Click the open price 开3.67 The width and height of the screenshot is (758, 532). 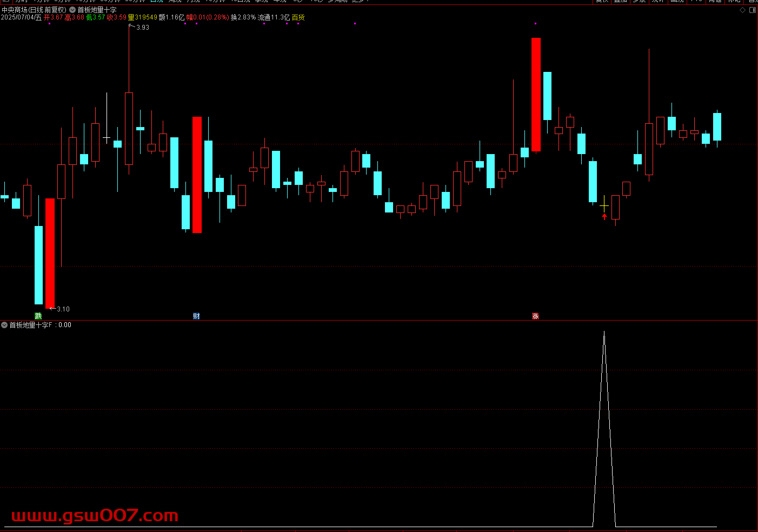(x=53, y=17)
